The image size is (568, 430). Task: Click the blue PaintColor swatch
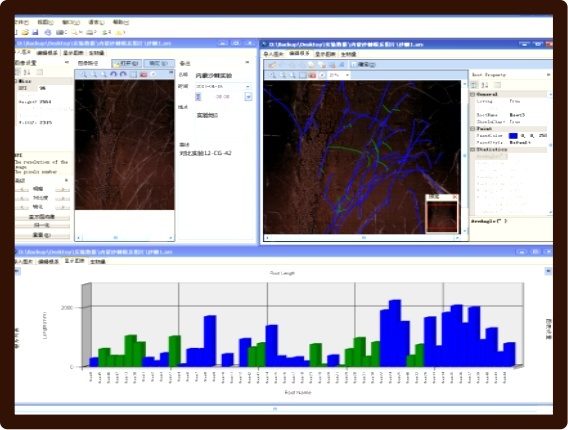click(513, 135)
